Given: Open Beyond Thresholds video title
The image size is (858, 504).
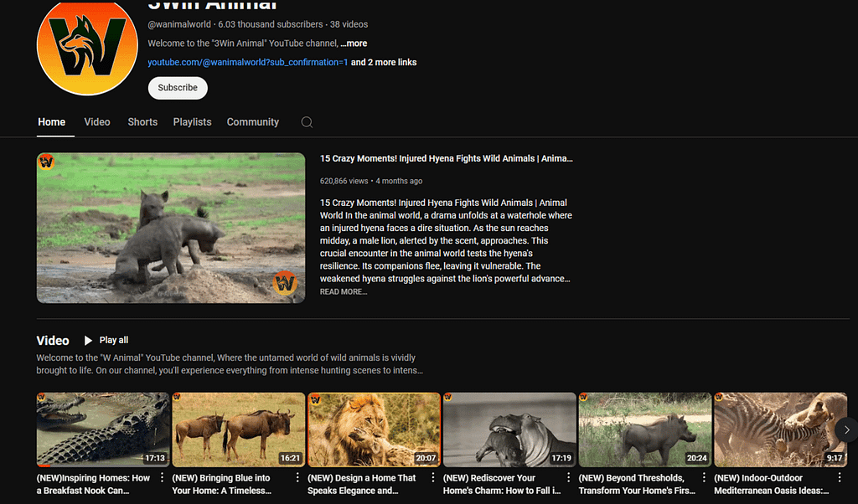Looking at the screenshot, I should point(637,484).
